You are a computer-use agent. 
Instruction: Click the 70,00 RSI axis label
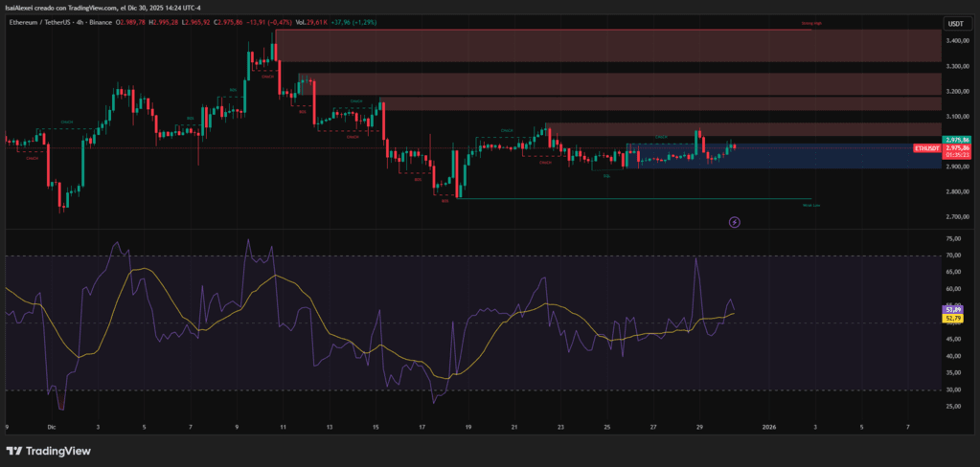(953, 256)
